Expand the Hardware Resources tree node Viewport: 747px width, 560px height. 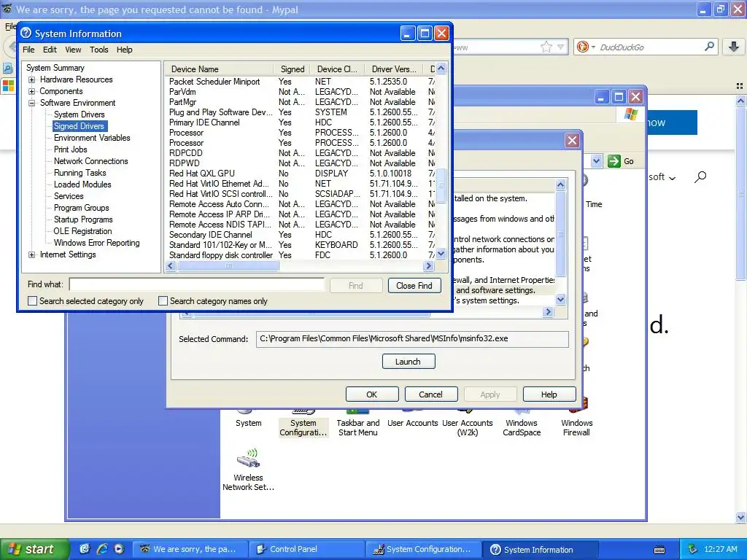32,79
